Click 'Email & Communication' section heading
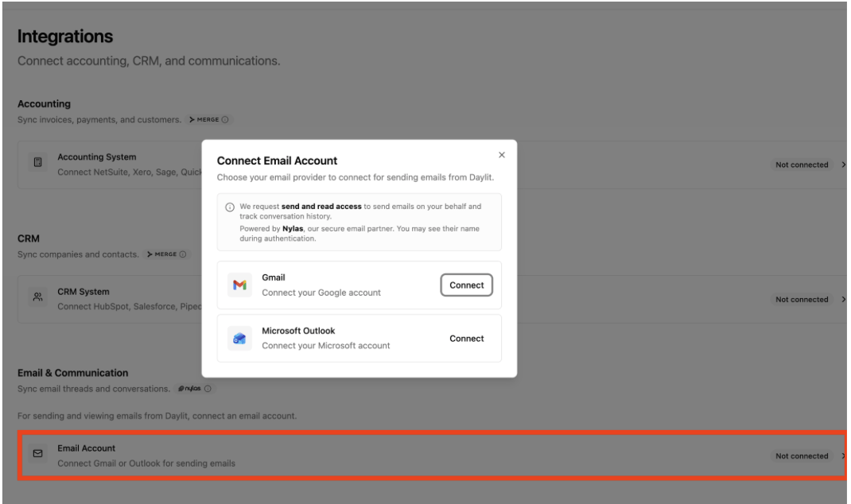 coord(72,373)
